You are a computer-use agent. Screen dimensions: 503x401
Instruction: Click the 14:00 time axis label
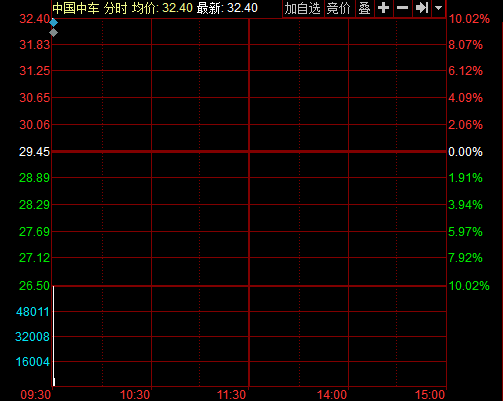click(x=332, y=395)
